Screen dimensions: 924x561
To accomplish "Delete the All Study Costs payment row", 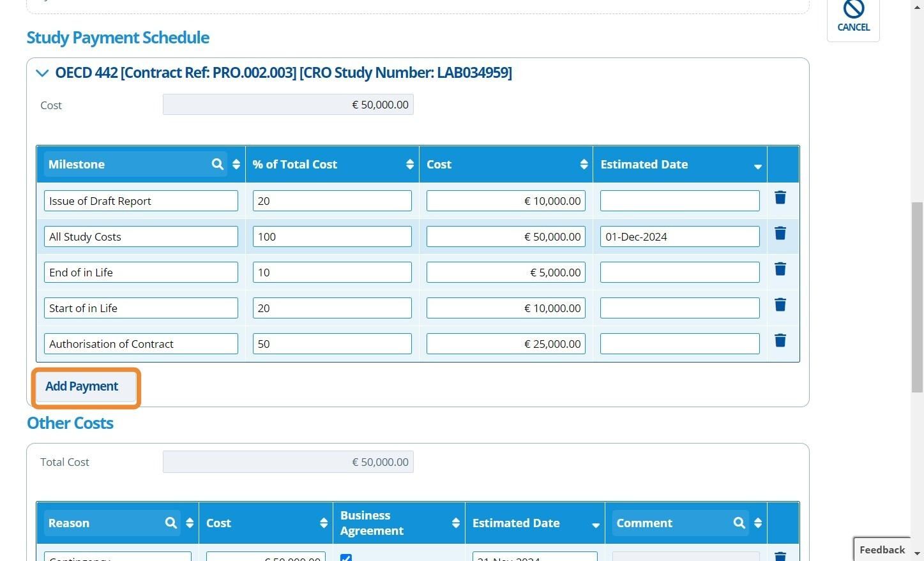I will (x=780, y=234).
